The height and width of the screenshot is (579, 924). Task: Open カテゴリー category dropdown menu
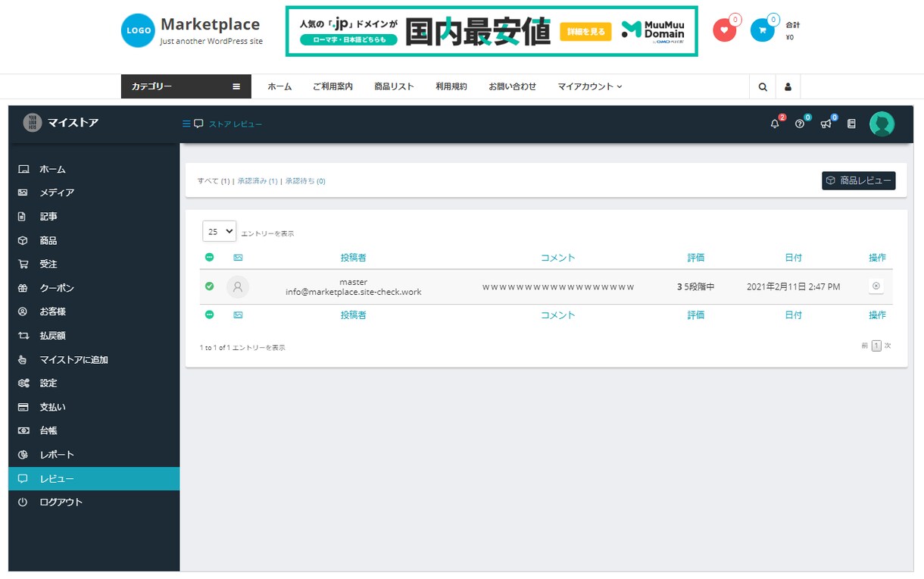point(186,86)
